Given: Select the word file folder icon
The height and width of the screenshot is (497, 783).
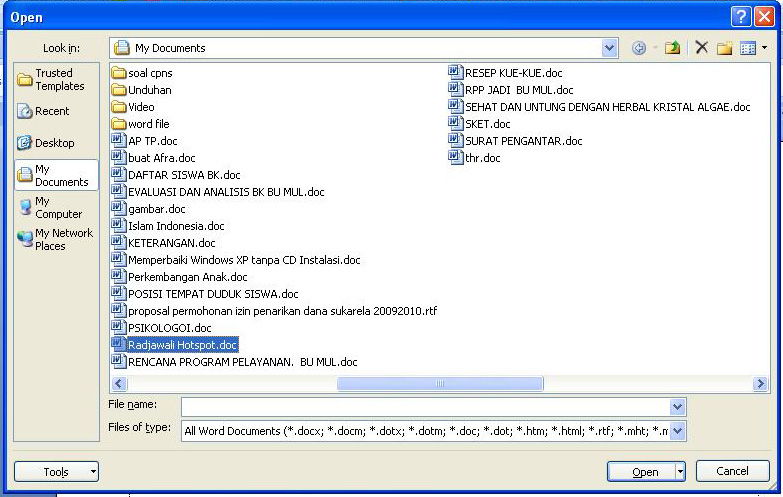Looking at the screenshot, I should 118,124.
